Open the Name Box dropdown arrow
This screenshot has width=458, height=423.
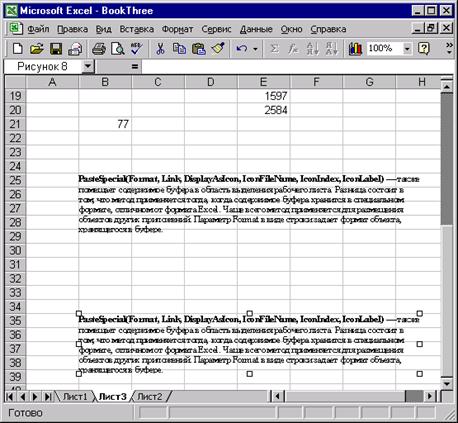(x=88, y=66)
